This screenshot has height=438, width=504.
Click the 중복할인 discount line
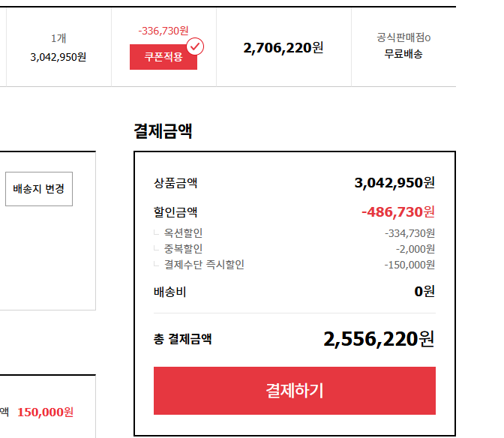(x=183, y=248)
